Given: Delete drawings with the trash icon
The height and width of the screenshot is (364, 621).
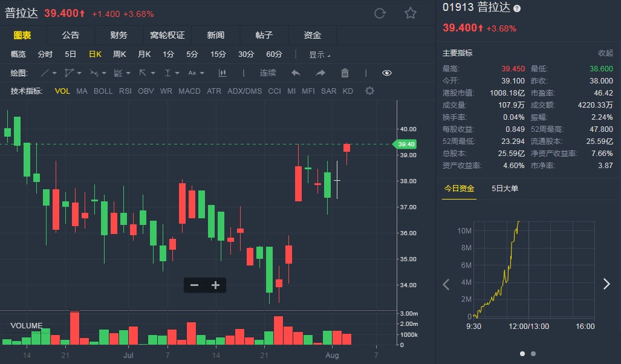Looking at the screenshot, I should (345, 73).
